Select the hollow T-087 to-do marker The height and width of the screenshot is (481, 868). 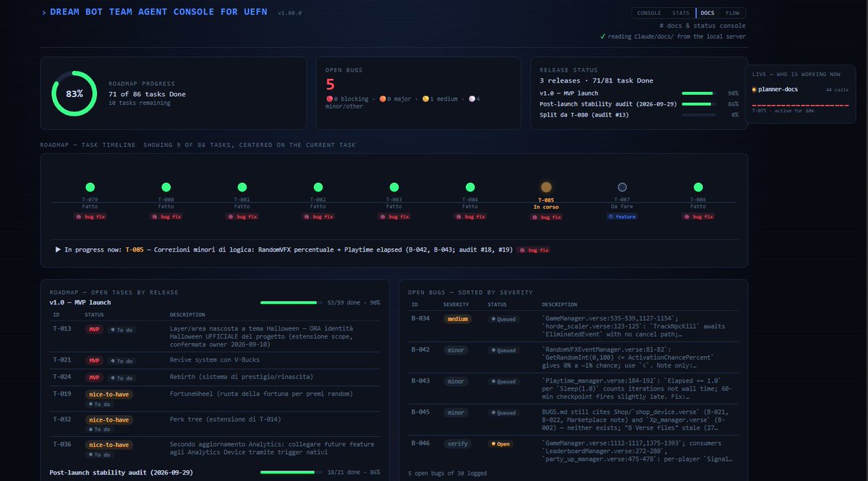tap(622, 187)
